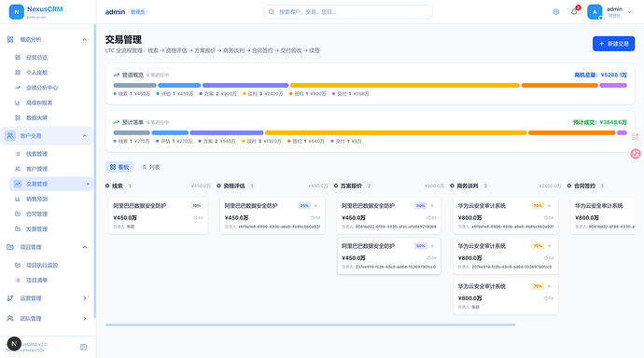Click purple 方案 segment in 预计落单 bar
Screen dimensions: 644x358
click(x=227, y=132)
